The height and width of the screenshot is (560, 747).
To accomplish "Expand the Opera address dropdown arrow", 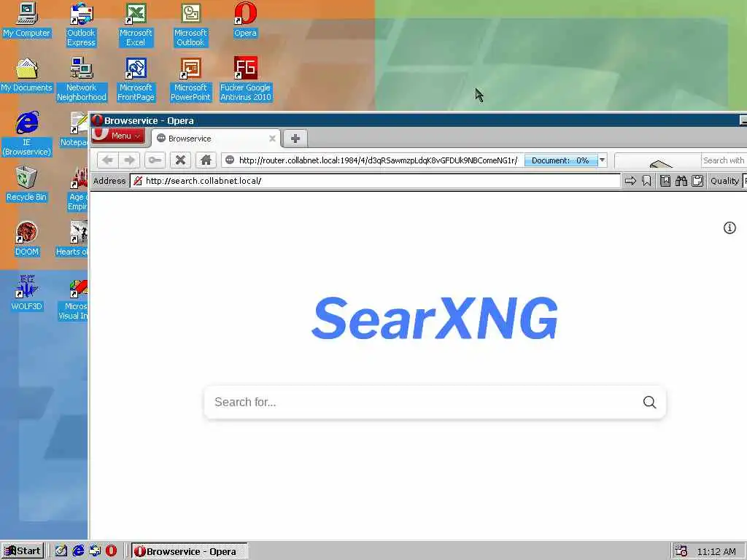I will click(x=602, y=160).
